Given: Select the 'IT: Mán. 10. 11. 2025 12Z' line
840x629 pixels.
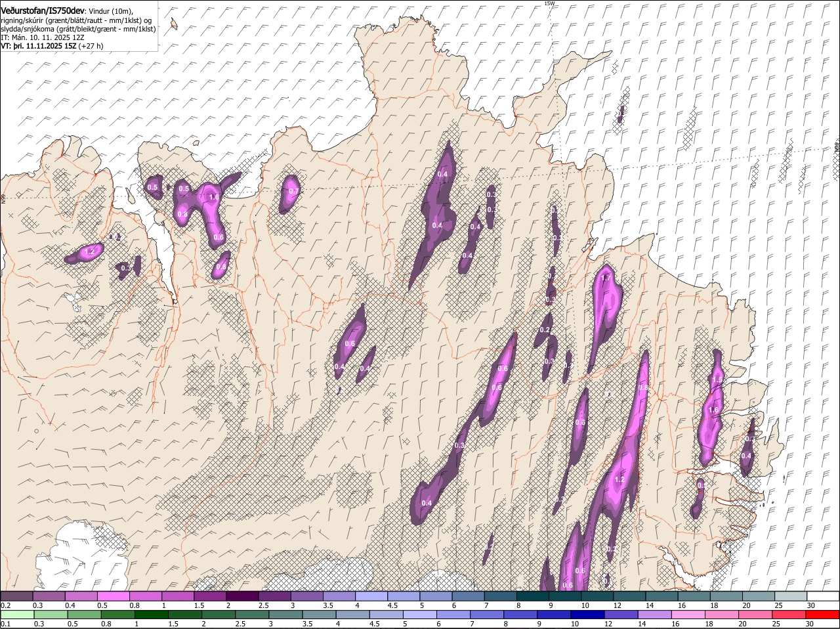Looking at the screenshot, I should click(43, 37).
